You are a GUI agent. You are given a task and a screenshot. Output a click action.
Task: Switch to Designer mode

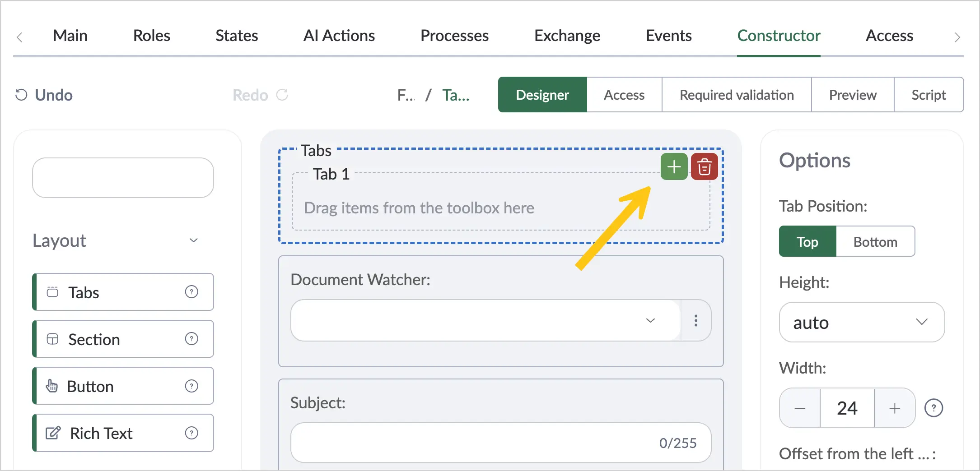(542, 95)
